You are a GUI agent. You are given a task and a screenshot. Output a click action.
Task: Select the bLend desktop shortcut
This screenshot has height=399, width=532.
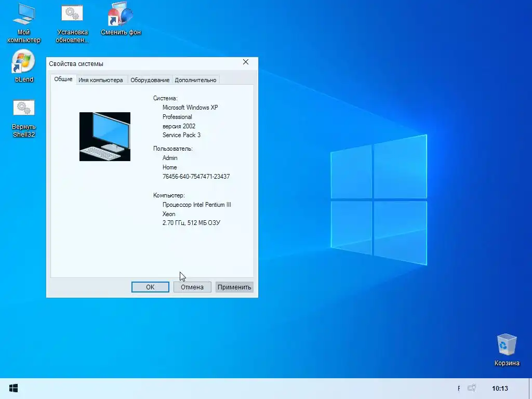pyautogui.click(x=24, y=66)
